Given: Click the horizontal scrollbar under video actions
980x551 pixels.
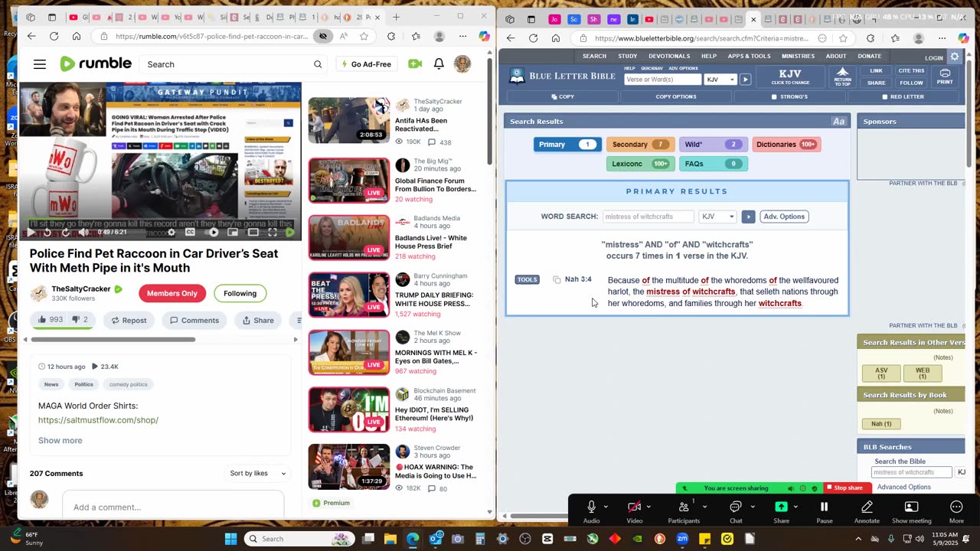Looking at the screenshot, I should pos(113,339).
